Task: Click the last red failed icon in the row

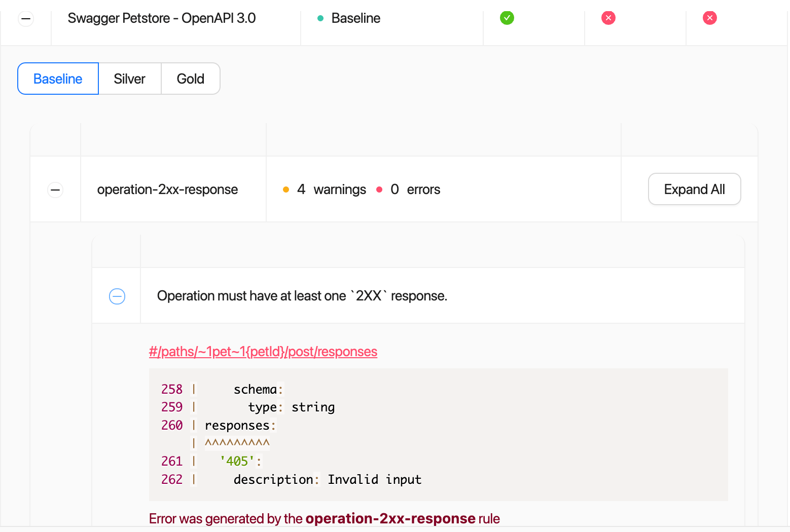Action: tap(710, 18)
